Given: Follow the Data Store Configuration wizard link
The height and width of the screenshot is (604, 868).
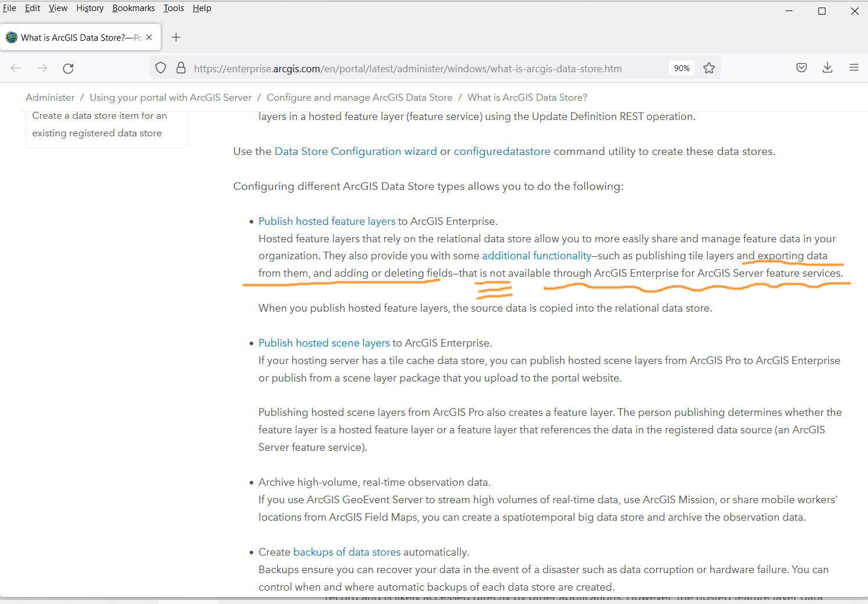Looking at the screenshot, I should (356, 151).
